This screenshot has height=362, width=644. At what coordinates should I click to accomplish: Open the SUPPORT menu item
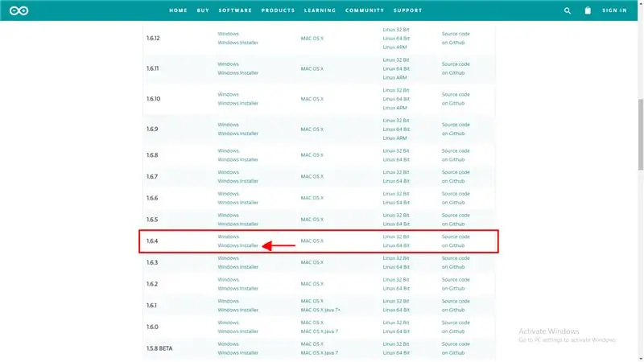coord(408,10)
